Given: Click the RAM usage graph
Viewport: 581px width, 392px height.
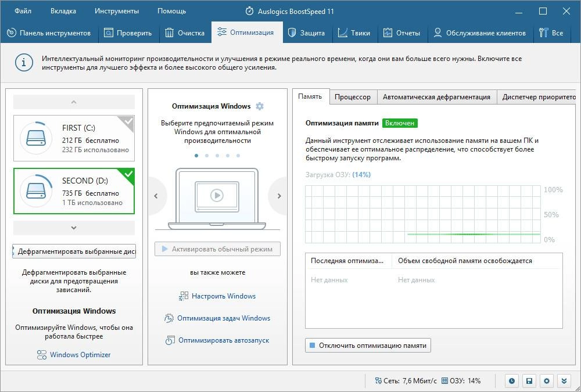Looking at the screenshot, I should pos(423,214).
